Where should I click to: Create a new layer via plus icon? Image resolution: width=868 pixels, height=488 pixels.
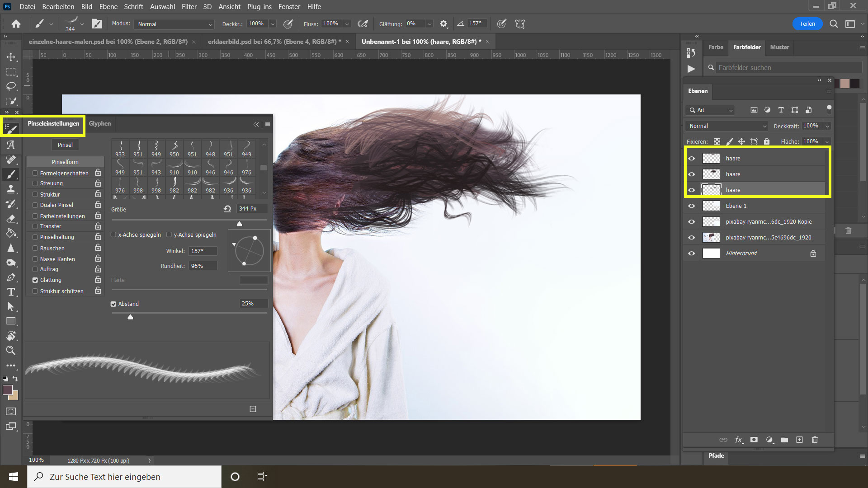coord(799,440)
